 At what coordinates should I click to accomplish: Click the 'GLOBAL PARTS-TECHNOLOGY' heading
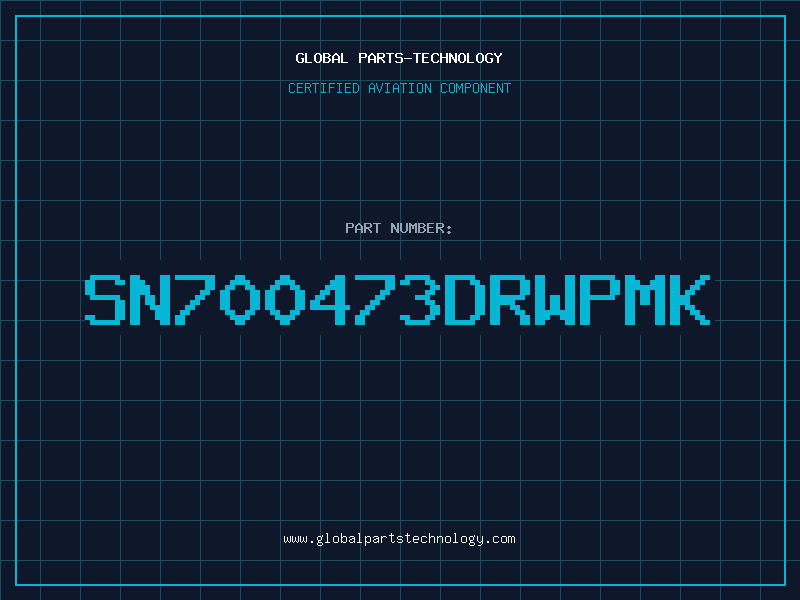[399, 58]
